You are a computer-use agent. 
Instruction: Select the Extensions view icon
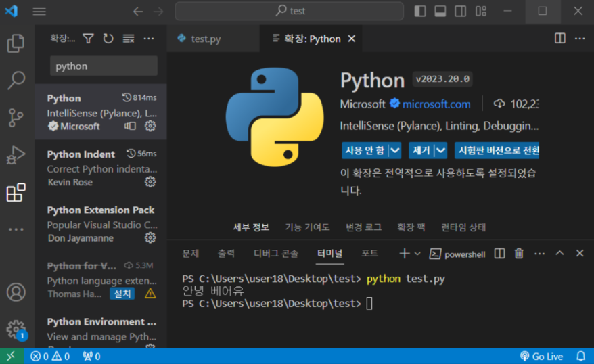point(16,192)
